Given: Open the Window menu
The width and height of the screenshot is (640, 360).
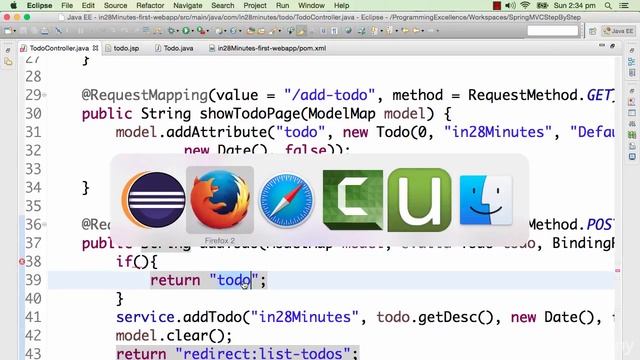Looking at the screenshot, I should [x=311, y=5].
